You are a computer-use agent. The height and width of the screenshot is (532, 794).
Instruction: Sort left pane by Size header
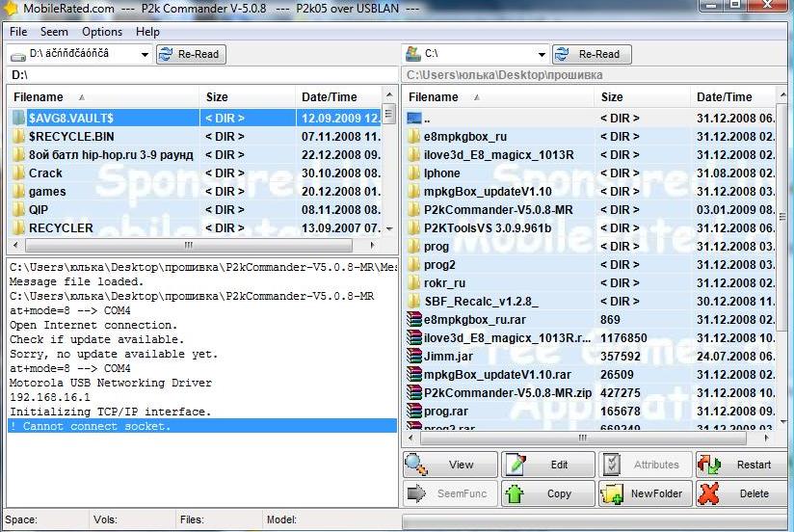(248, 96)
